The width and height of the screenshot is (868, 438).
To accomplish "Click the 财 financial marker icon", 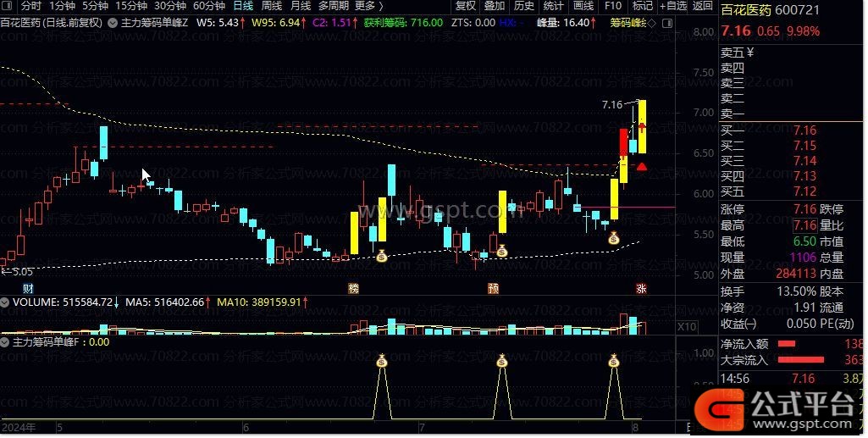I will tap(28, 289).
